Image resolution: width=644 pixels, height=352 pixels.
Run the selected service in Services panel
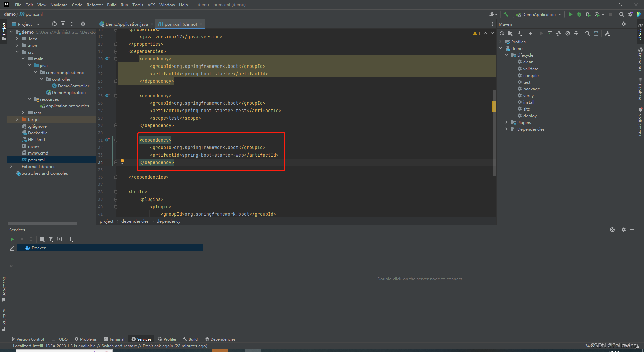[12, 239]
